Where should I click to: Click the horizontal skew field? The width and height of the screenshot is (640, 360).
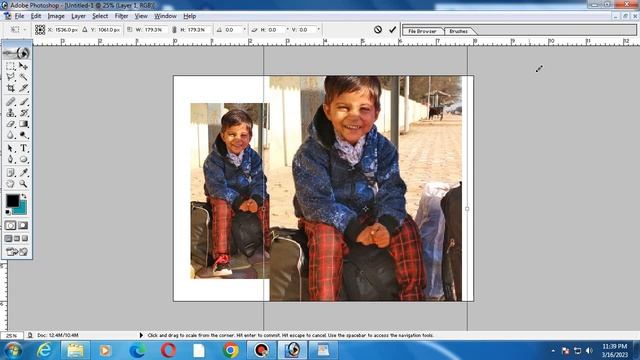tap(276, 29)
